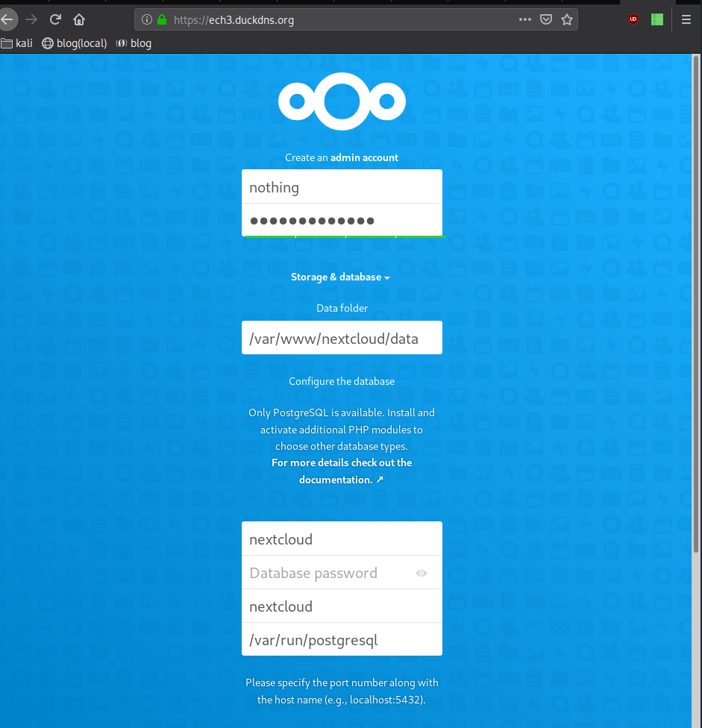Click the Nextcloud logo
The height and width of the screenshot is (728, 702).
[342, 101]
